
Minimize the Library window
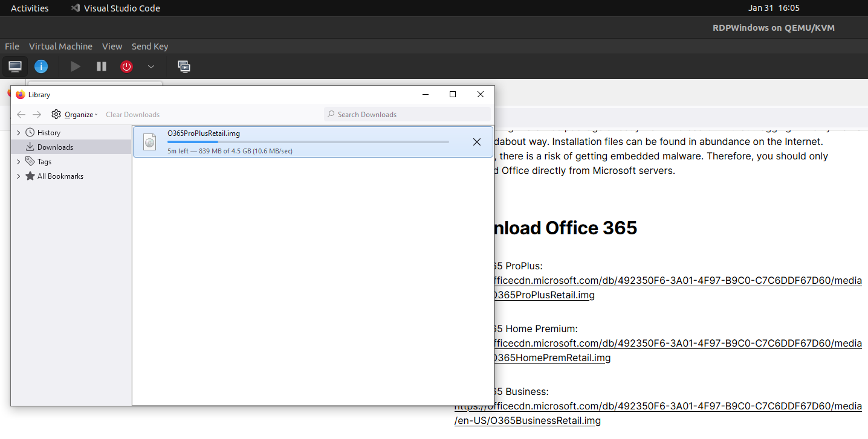[x=426, y=94]
